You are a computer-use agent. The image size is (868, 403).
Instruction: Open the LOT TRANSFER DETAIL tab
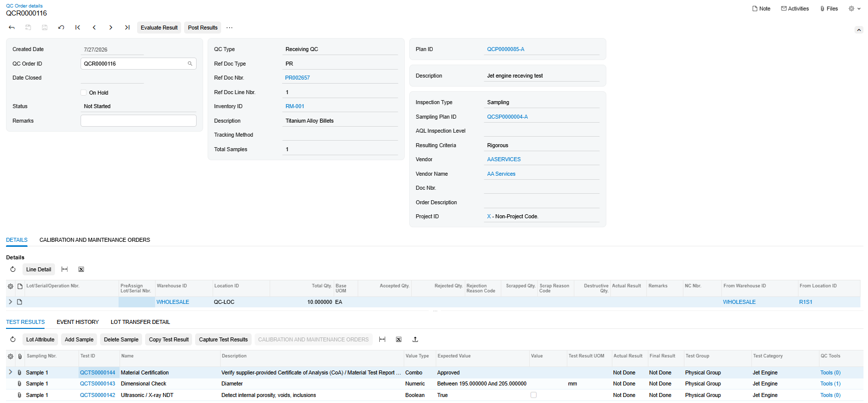click(140, 322)
